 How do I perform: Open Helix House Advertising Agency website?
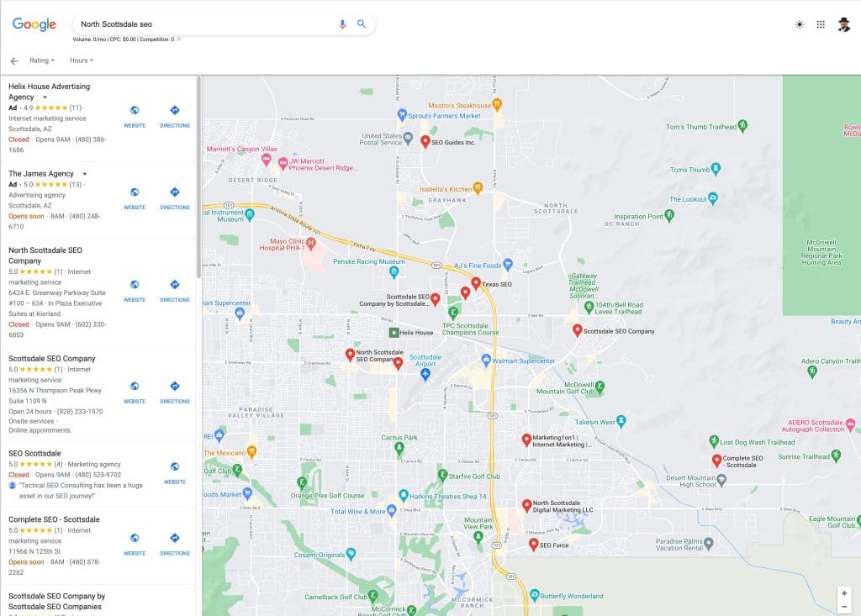tap(135, 116)
